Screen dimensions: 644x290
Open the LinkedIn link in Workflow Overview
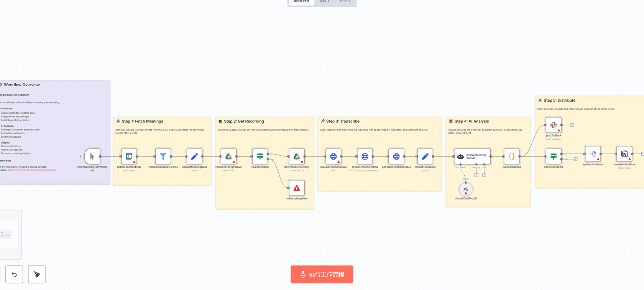pyautogui.click(x=32, y=170)
